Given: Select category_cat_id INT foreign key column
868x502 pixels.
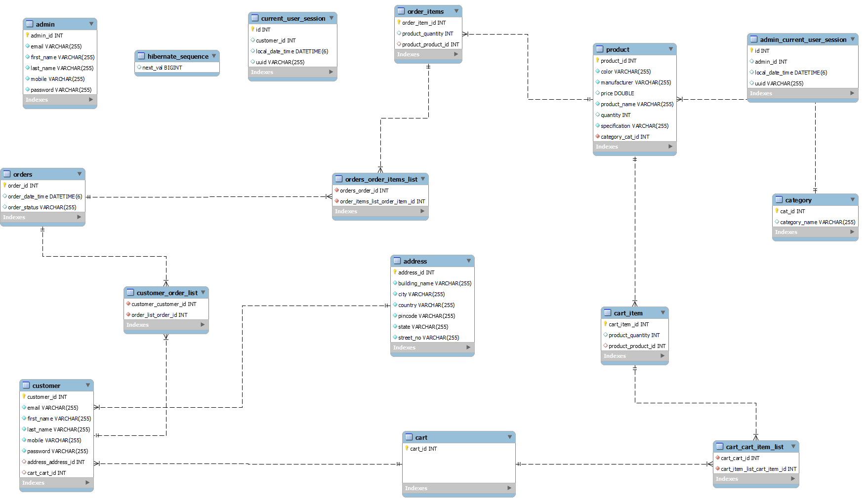Looking at the screenshot, I should click(635, 137).
